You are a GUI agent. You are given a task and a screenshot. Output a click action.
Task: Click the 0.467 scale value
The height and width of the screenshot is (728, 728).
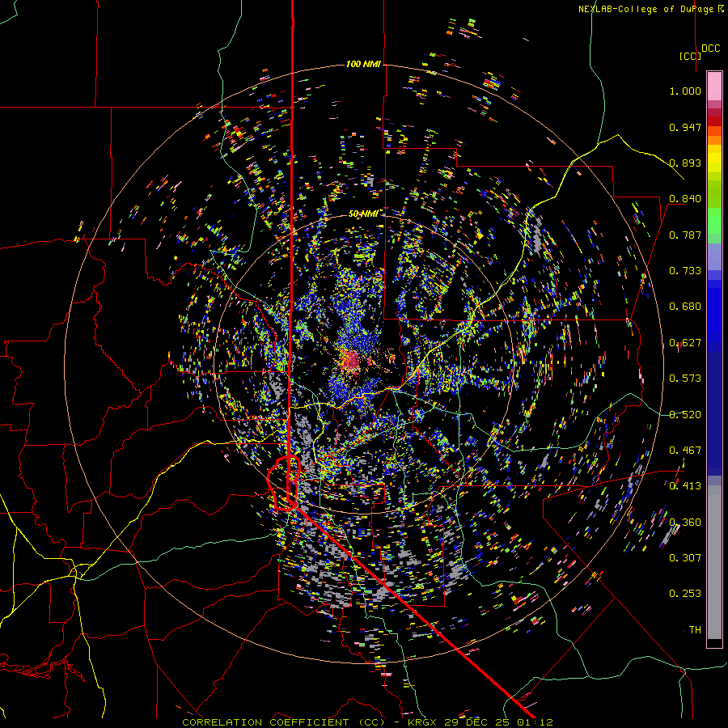[x=685, y=451]
